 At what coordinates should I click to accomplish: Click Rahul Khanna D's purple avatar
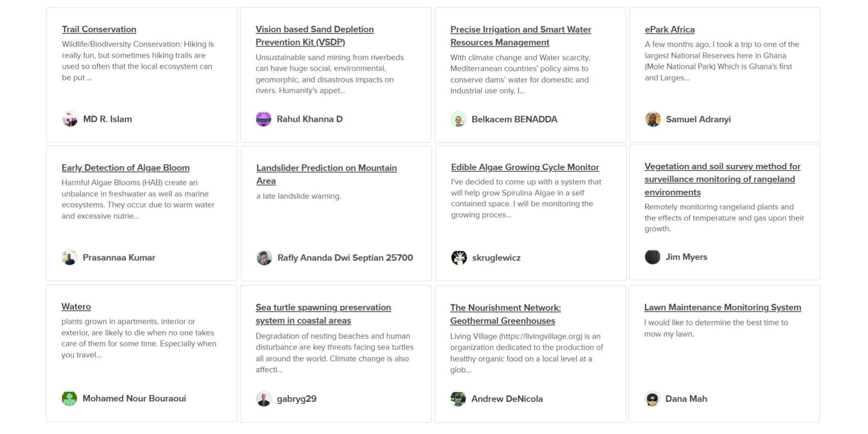tap(263, 119)
